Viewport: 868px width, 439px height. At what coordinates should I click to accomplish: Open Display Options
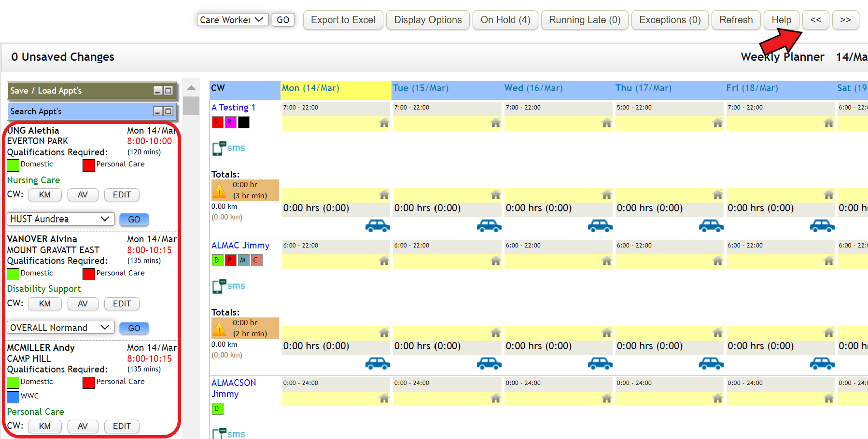tap(428, 20)
